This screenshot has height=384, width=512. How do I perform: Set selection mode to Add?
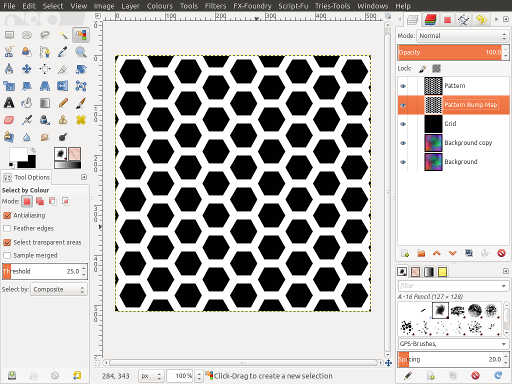click(40, 201)
